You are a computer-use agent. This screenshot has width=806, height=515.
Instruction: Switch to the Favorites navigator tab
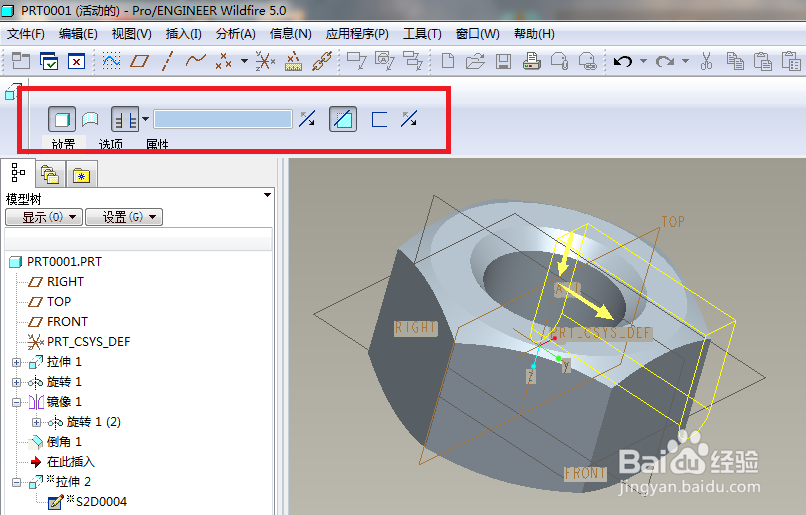click(x=82, y=175)
